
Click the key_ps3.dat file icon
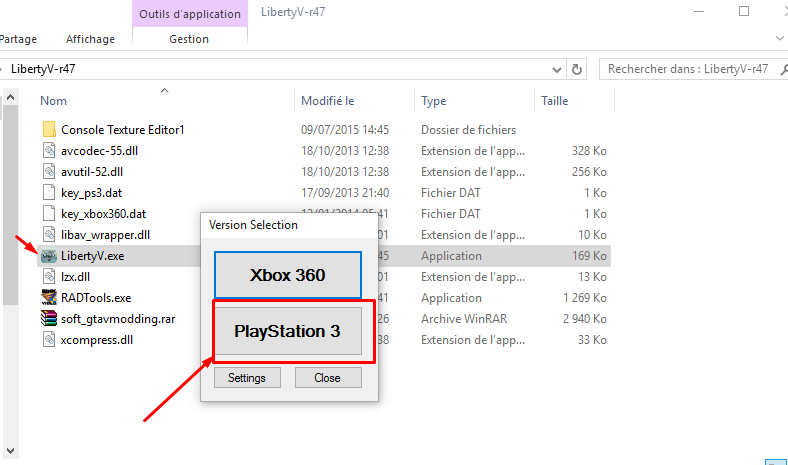(x=49, y=193)
